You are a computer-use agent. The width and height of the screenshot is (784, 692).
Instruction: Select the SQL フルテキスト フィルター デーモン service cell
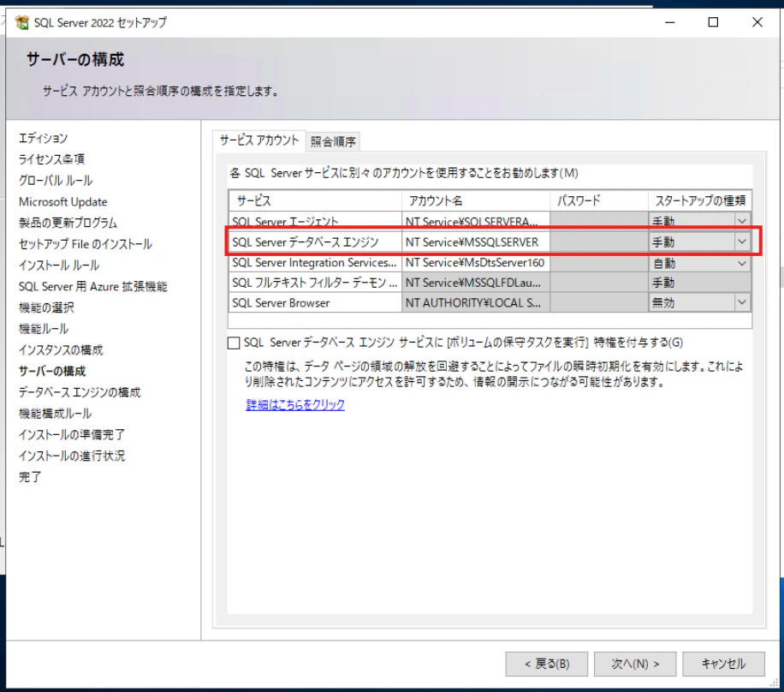316,283
